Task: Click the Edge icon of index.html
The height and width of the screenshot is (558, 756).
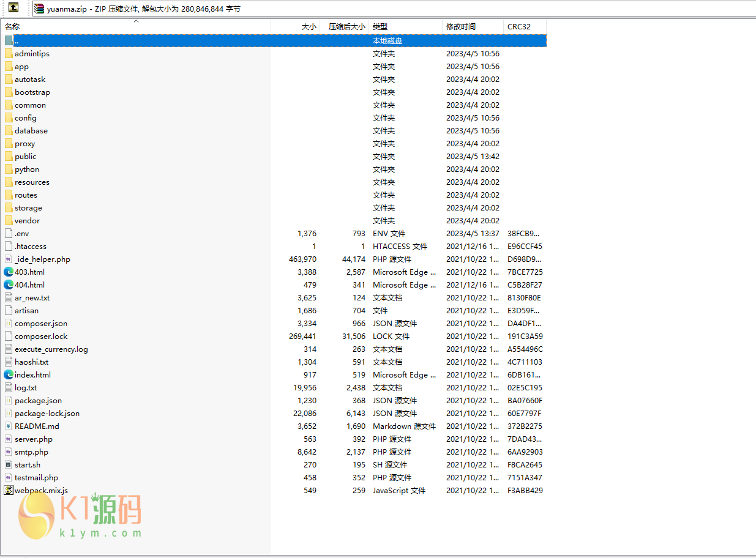Action: coord(9,374)
